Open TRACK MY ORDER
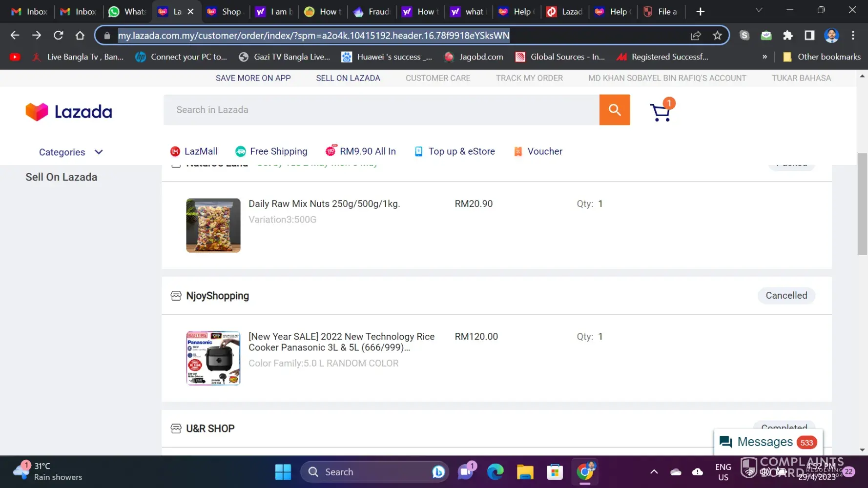 [x=529, y=78]
